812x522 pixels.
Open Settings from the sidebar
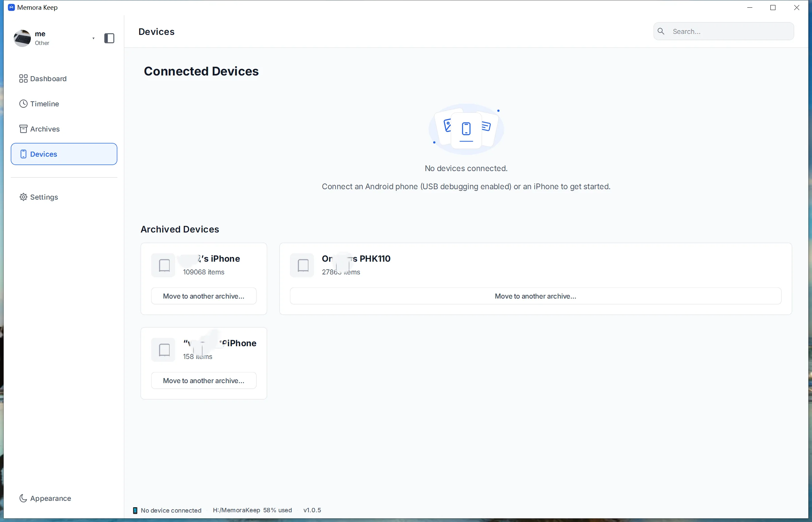click(x=64, y=197)
